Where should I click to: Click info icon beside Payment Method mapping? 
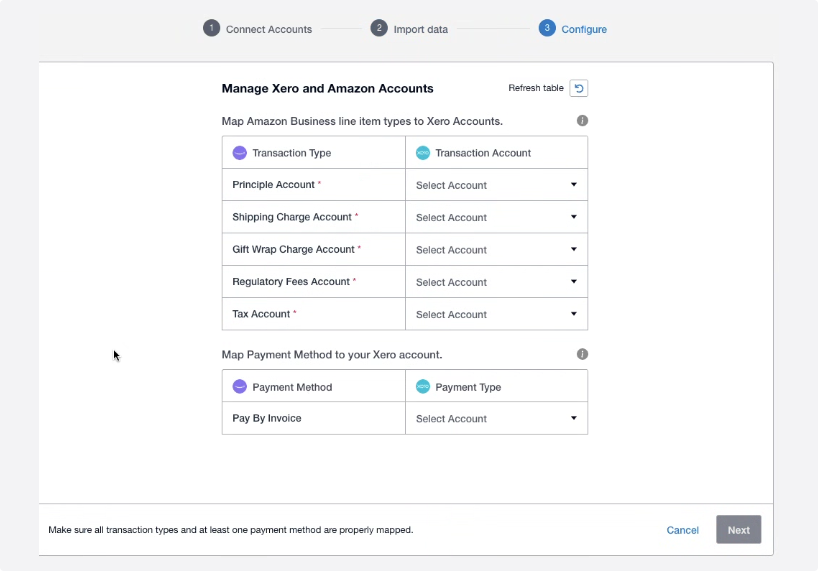(582, 354)
